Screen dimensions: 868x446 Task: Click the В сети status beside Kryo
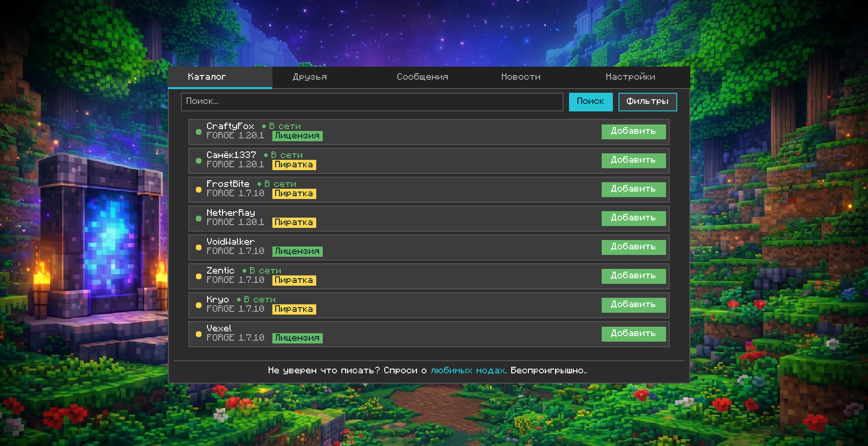[x=257, y=300]
